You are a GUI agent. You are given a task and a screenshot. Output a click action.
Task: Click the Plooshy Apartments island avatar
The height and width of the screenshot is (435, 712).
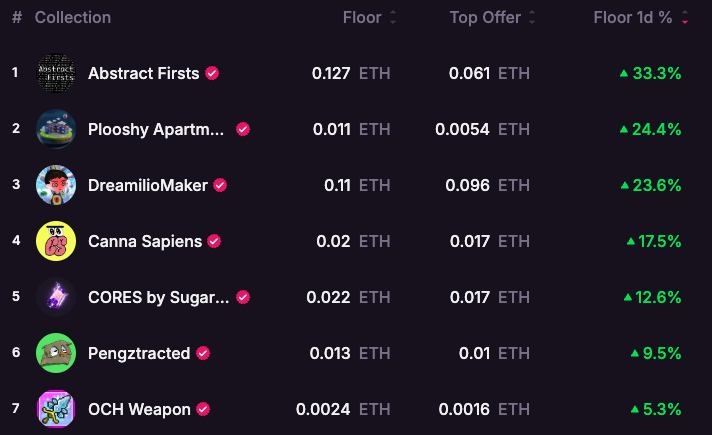[x=56, y=129]
